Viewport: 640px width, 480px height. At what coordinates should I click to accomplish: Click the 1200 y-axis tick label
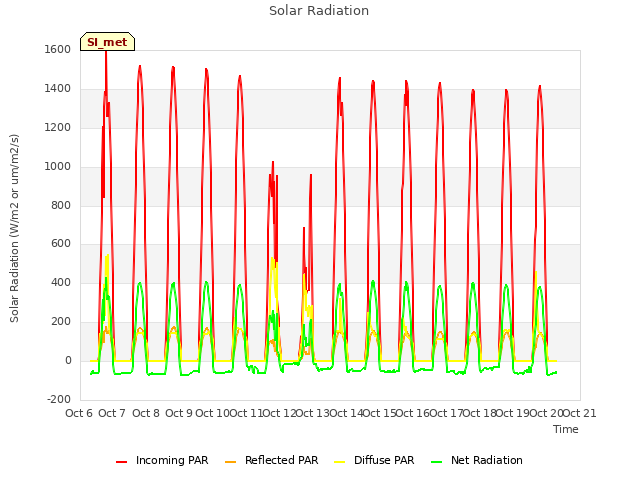[58, 128]
